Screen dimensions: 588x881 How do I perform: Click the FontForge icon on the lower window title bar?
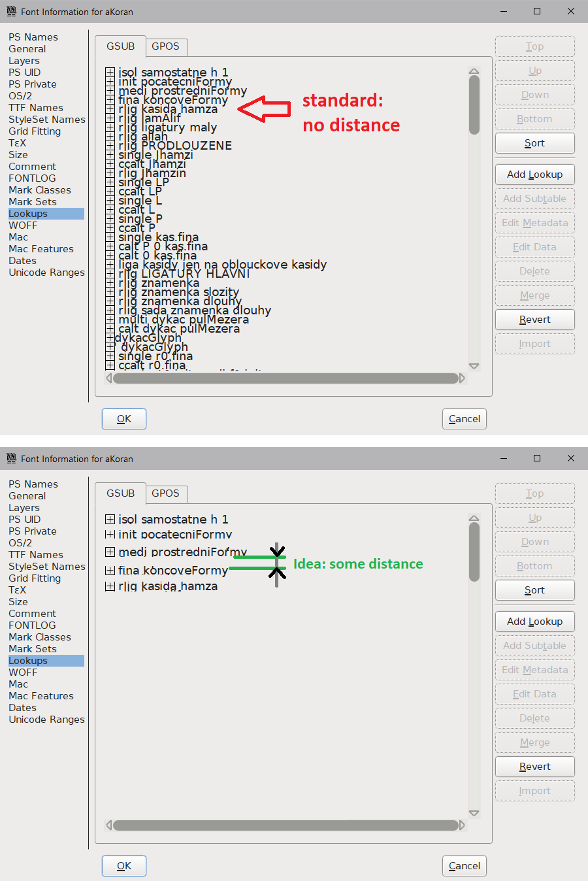(10, 458)
